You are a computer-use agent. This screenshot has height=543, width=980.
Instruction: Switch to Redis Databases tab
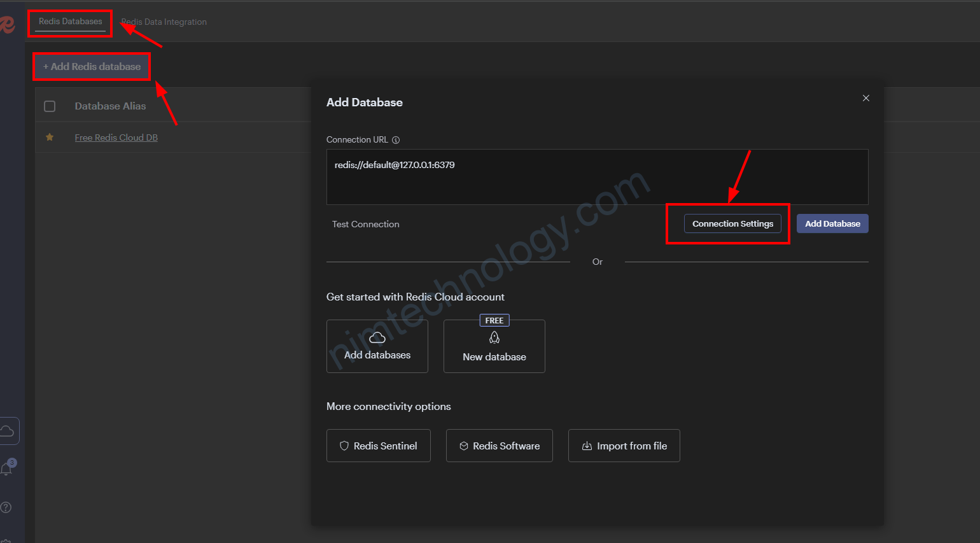tap(70, 22)
